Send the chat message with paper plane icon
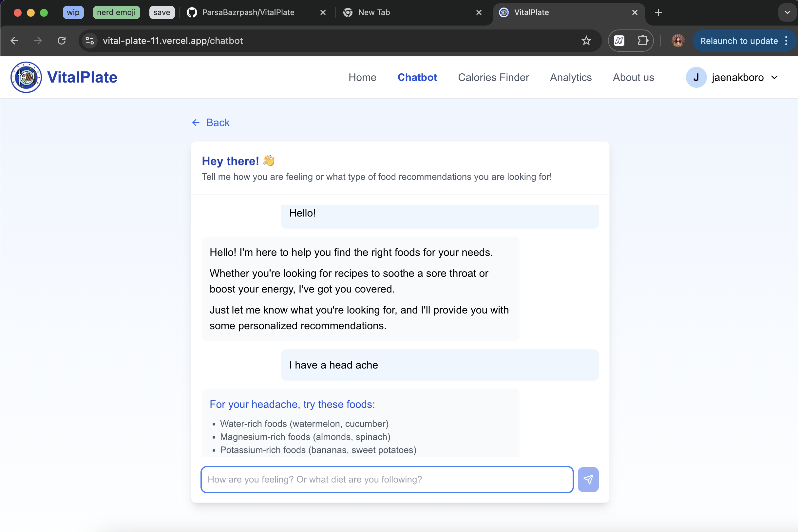The image size is (798, 532). coord(588,479)
